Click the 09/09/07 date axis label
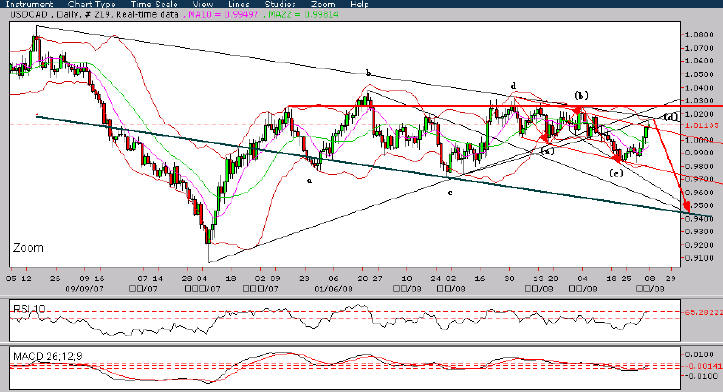The width and height of the screenshot is (723, 392). click(x=84, y=289)
